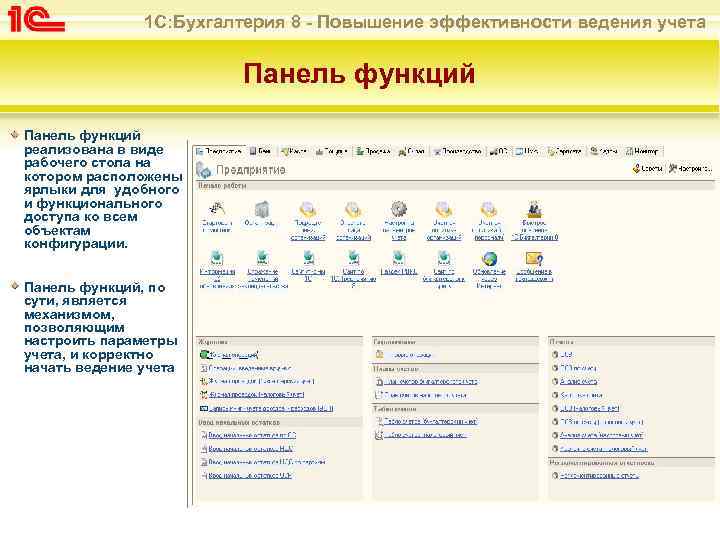The height and width of the screenshot is (540, 720).
Task: Open the start assistant wand icon
Action: pos(217,208)
